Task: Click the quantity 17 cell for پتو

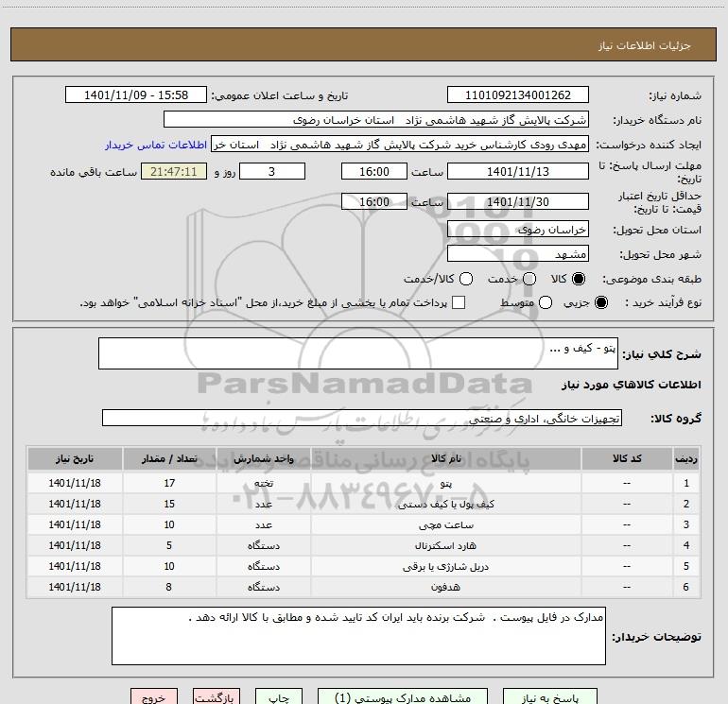Action: point(169,483)
